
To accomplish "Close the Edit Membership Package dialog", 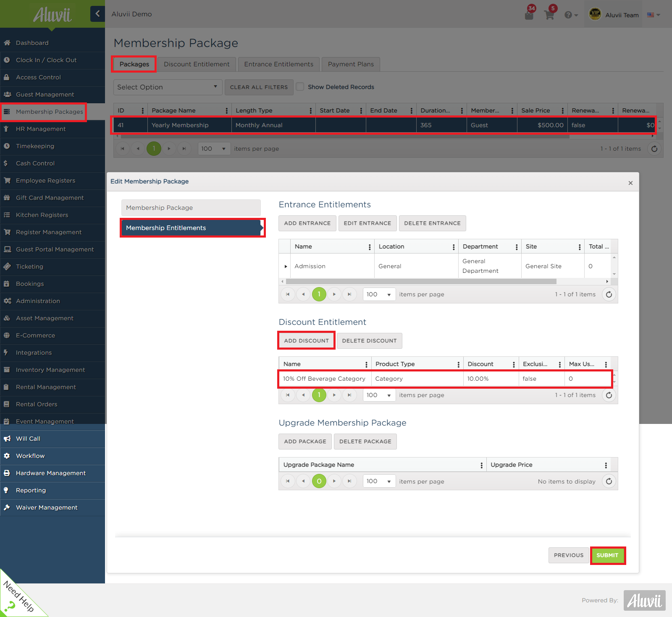I will 630,183.
